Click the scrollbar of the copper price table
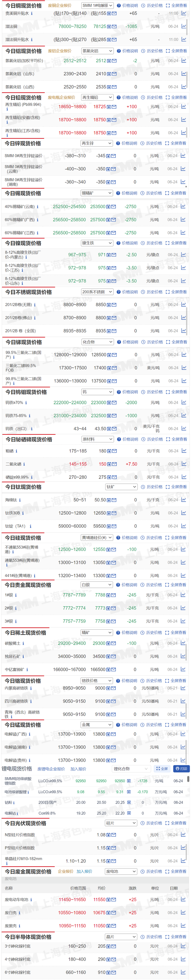The height and width of the screenshot is (980, 191). pyautogui.click(x=187, y=27)
